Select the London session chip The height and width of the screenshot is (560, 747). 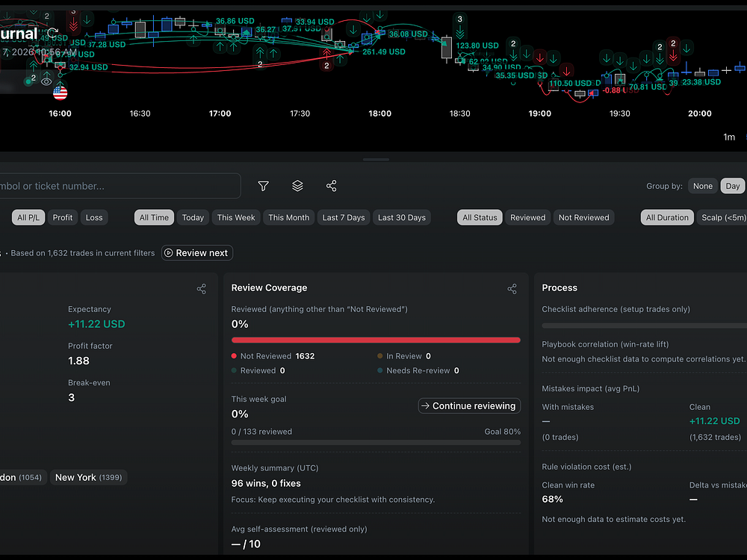point(22,478)
